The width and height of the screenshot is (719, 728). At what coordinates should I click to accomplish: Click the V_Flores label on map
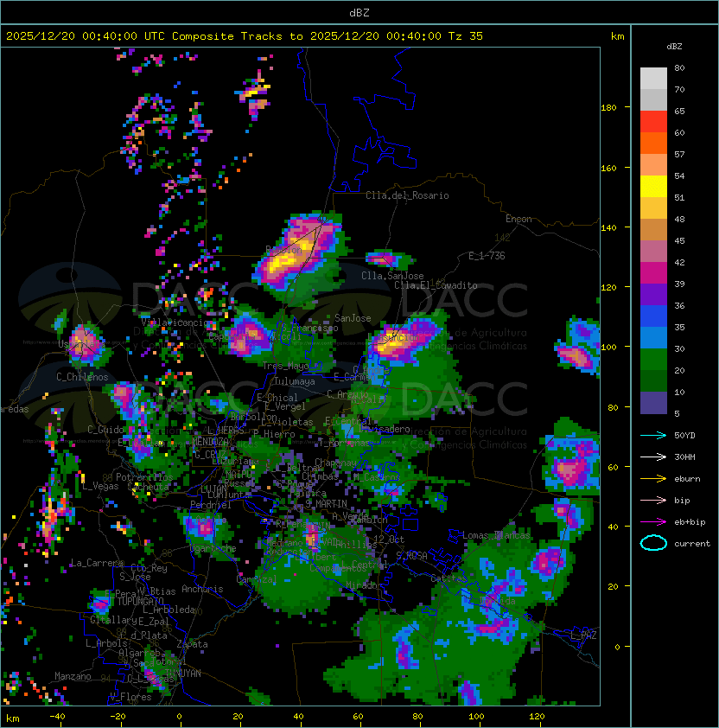pyautogui.click(x=130, y=698)
